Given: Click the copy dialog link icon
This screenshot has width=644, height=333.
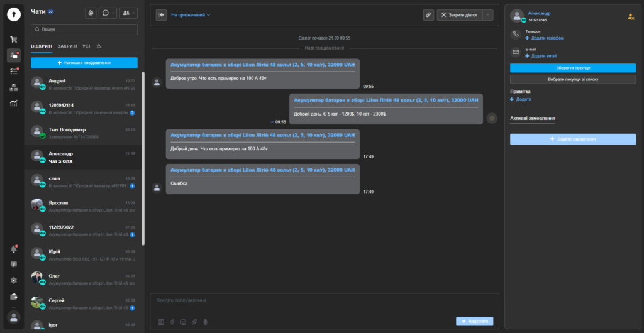Looking at the screenshot, I should click(x=428, y=14).
